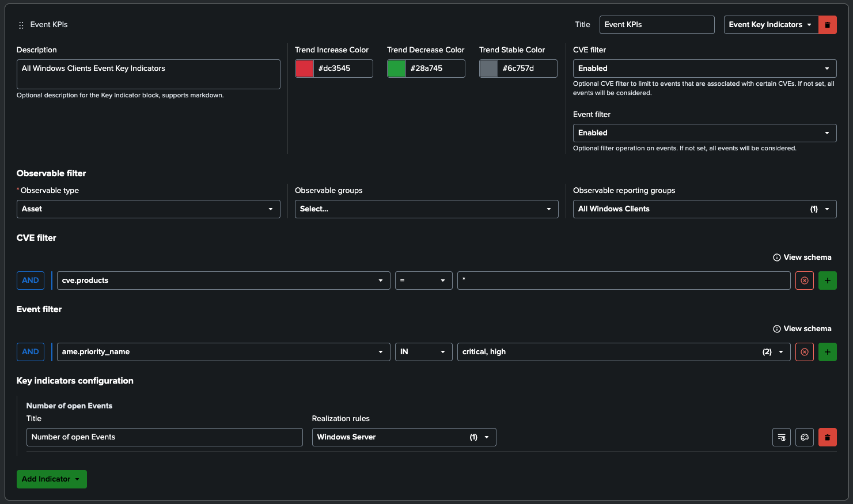Toggle the AND operator in the CVE filter

pyautogui.click(x=30, y=281)
